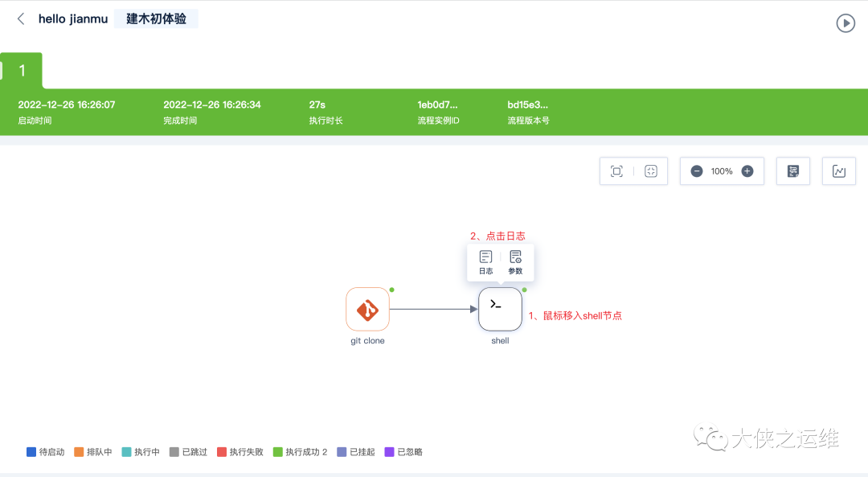868x477 pixels.
Task: Click workflow instance ID 1eb0d7...
Action: point(437,105)
